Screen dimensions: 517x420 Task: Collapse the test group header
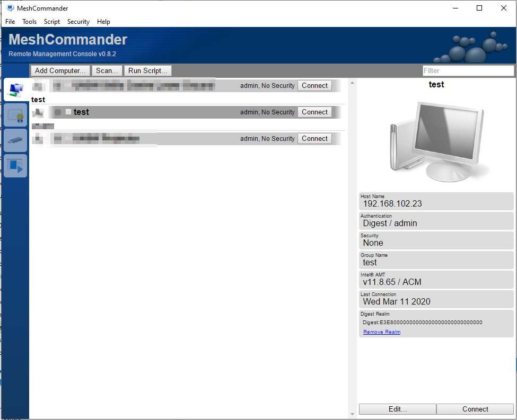(x=38, y=100)
